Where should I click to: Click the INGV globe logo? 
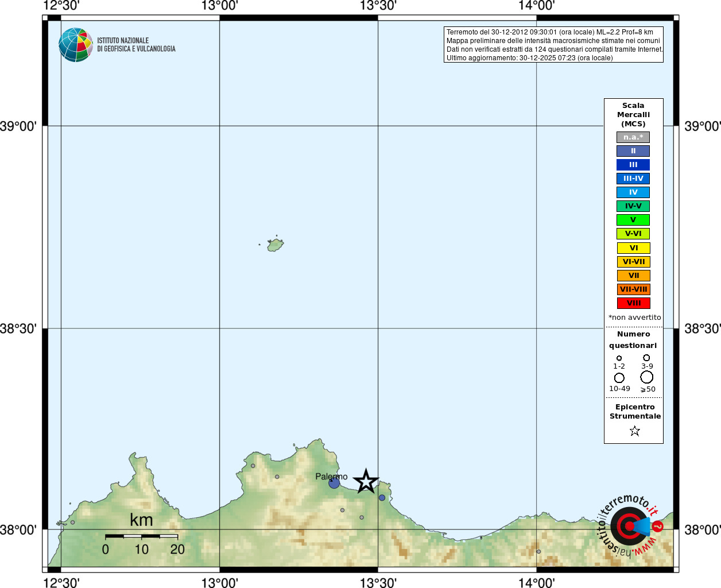[75, 45]
